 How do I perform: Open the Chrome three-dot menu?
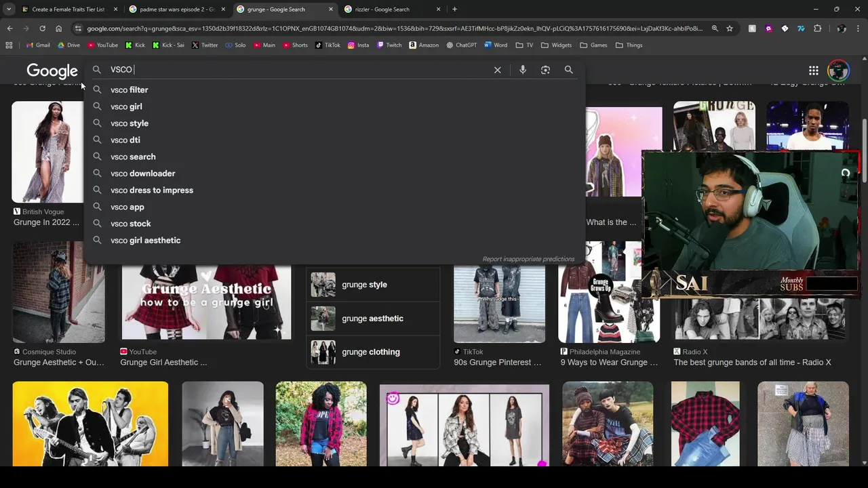(x=858, y=28)
